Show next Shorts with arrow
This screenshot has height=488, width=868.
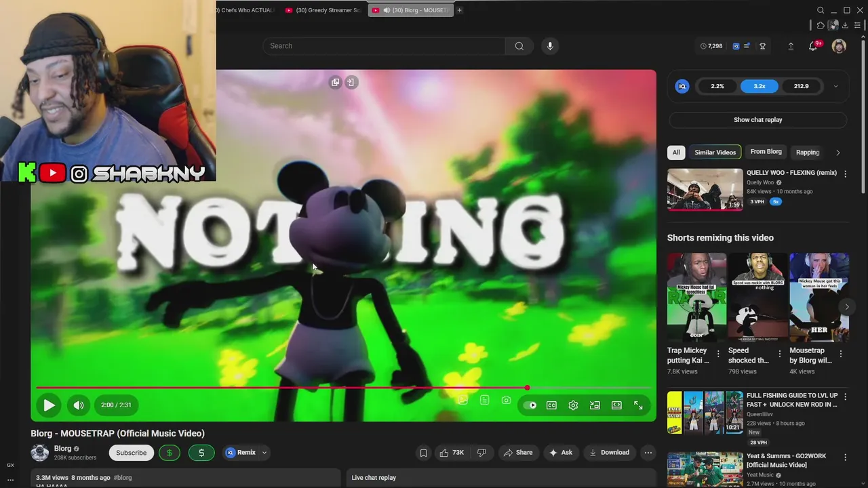click(x=846, y=307)
